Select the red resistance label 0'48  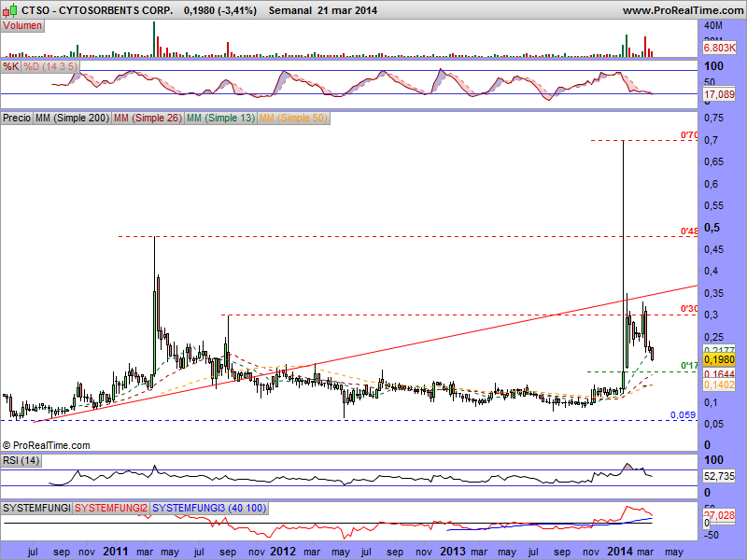click(689, 231)
